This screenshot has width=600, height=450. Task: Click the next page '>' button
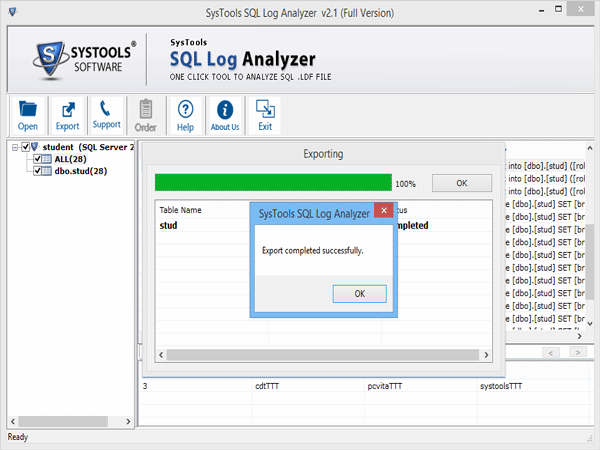pos(578,352)
